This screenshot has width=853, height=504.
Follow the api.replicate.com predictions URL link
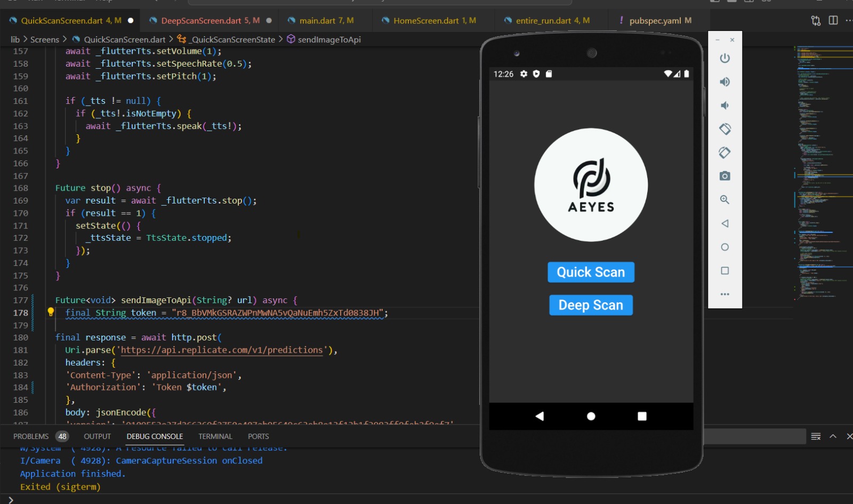coord(222,350)
